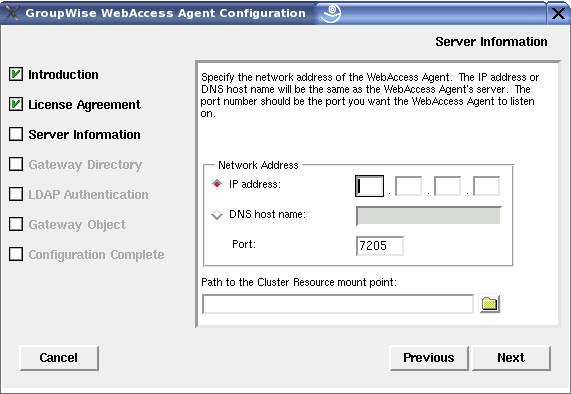The height and width of the screenshot is (394, 571).
Task: Click the Cluster Resource mount point path field
Action: point(338,304)
